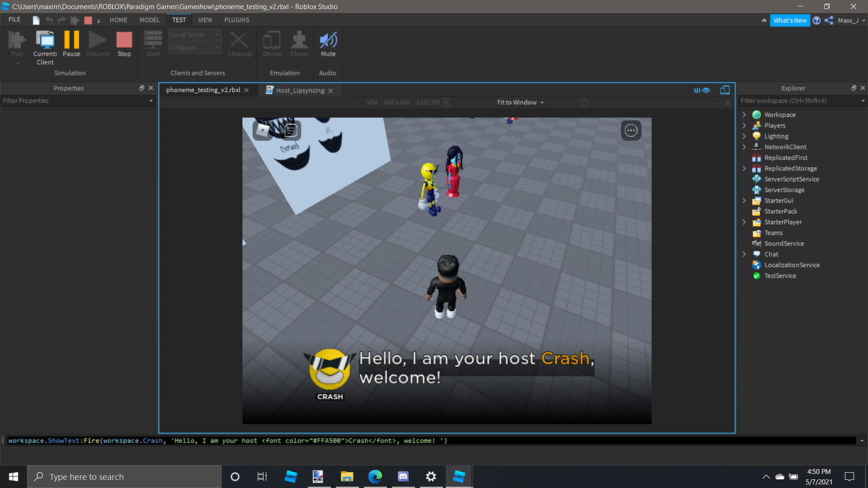868x488 pixels.
Task: Select LocalizationService in Explorer
Action: 792,265
